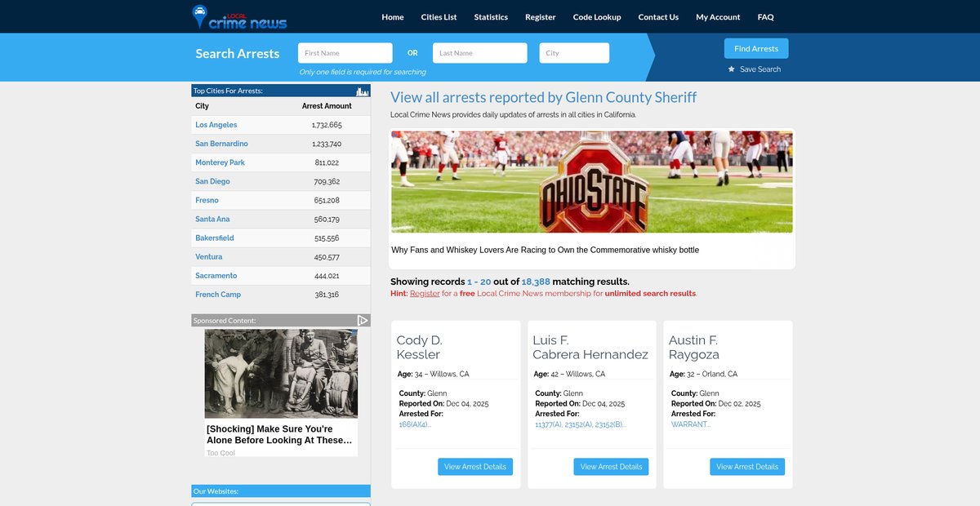Open the Register menu item
This screenshot has height=506, width=980.
[x=541, y=17]
